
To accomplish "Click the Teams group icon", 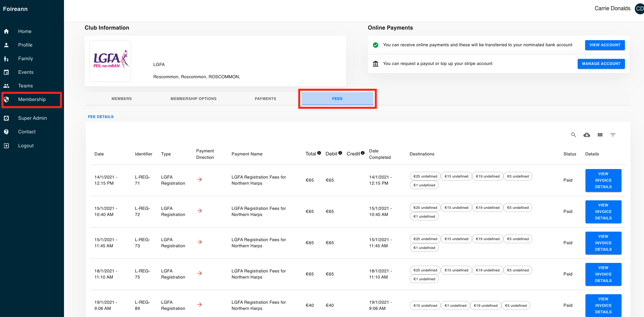I will click(x=6, y=86).
